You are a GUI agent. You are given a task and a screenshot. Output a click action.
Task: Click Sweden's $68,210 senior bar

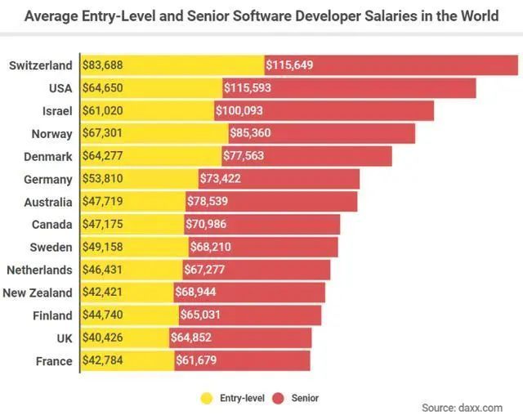263,248
